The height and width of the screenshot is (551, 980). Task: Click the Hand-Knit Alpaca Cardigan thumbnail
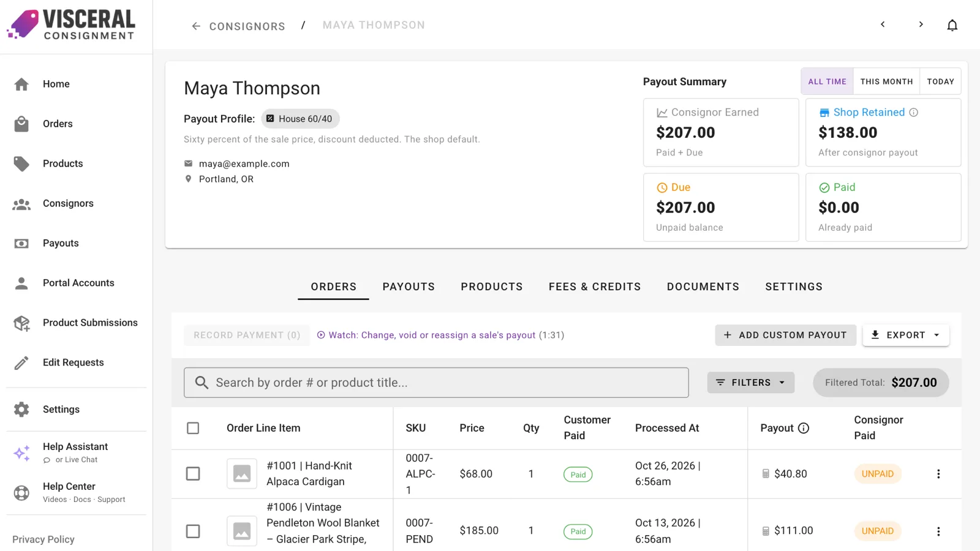pyautogui.click(x=242, y=474)
